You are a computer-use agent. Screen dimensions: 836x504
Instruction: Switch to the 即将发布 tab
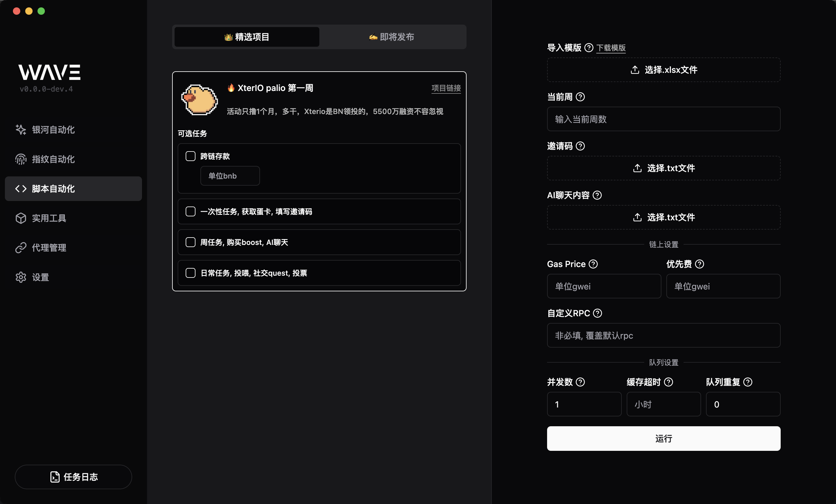click(x=392, y=37)
